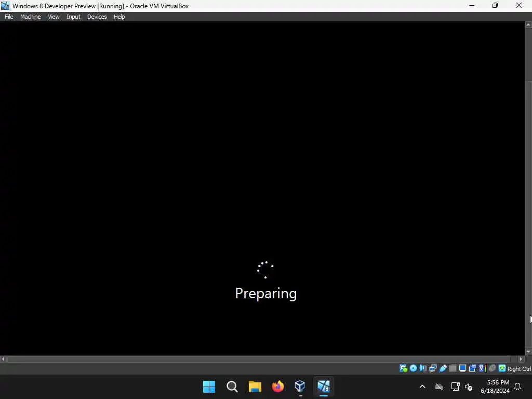Click the network tray icon
Image resolution: width=532 pixels, height=399 pixels.
tap(455, 387)
